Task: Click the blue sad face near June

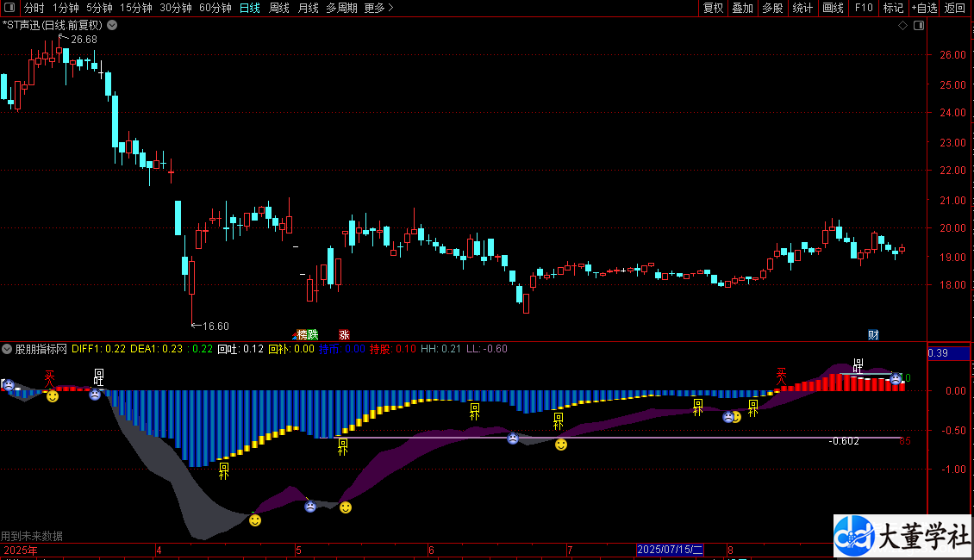Action: click(513, 439)
